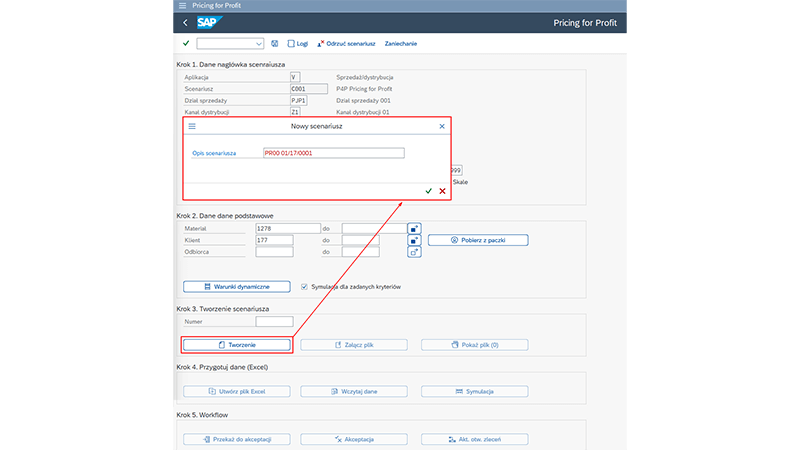The width and height of the screenshot is (800, 450).
Task: Click Załącz plik button
Action: (x=354, y=345)
